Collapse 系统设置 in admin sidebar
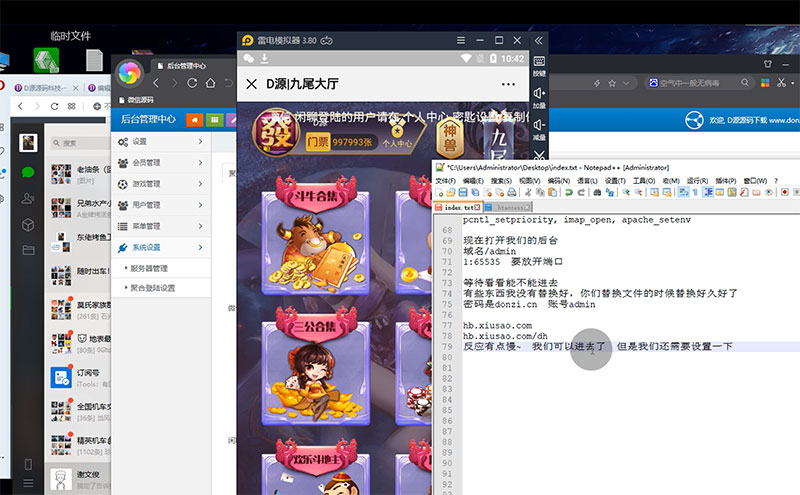Viewport: 800px width, 495px height. pos(161,247)
